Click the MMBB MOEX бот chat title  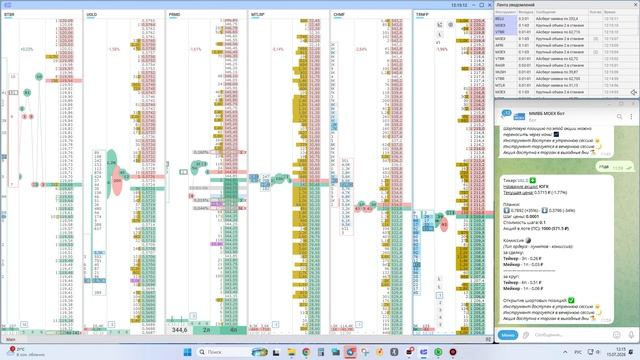(547, 113)
